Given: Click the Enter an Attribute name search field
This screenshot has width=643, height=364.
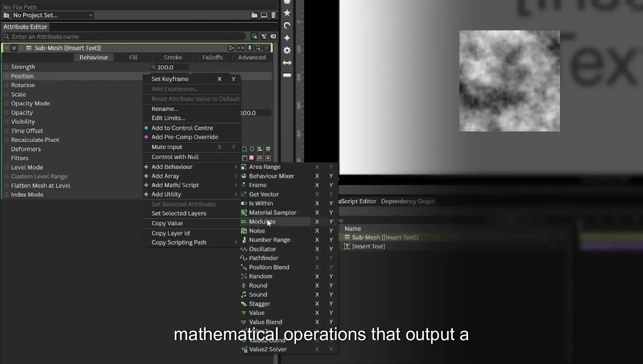Looking at the screenshot, I should (x=127, y=36).
